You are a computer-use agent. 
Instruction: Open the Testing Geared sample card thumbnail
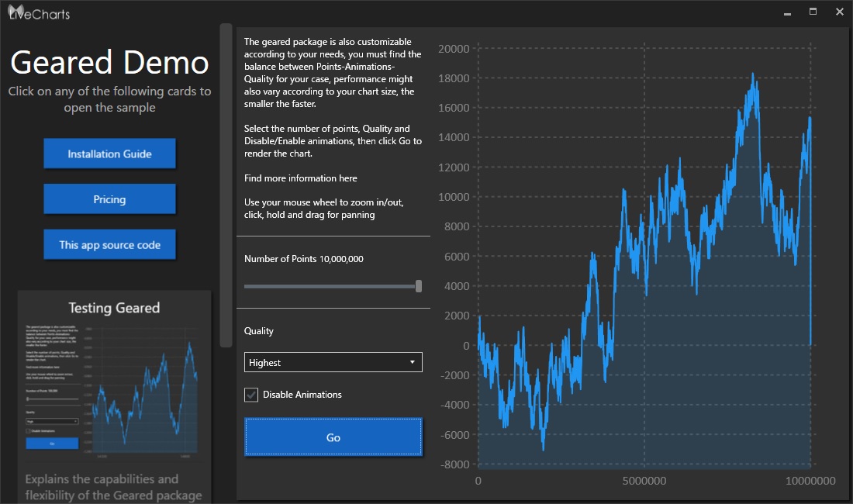click(x=114, y=388)
